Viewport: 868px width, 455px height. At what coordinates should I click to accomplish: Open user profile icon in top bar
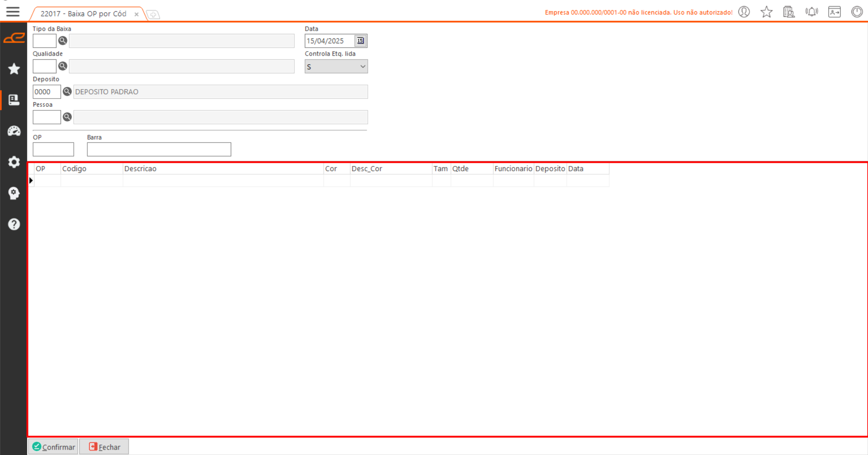pos(744,12)
